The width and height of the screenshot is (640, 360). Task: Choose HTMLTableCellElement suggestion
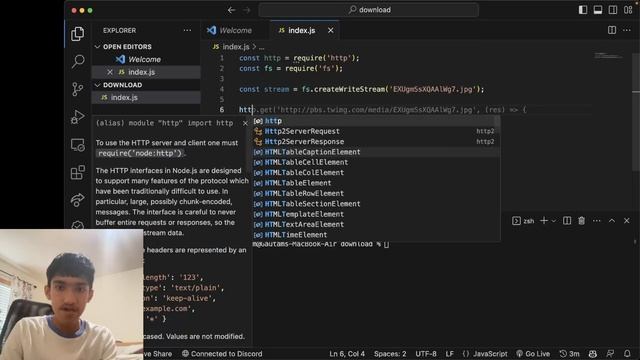click(376, 162)
